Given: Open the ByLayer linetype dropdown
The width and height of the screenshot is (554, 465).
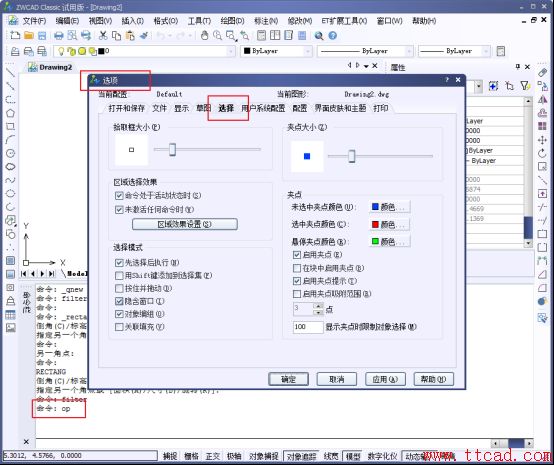Looking at the screenshot, I should coord(365,51).
